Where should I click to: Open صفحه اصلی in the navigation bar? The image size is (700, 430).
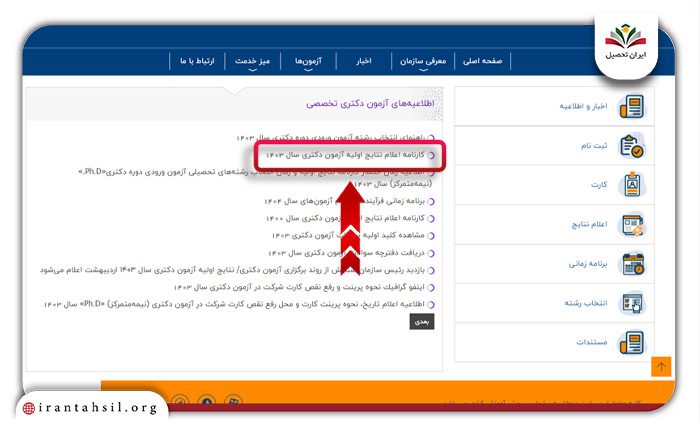482,61
